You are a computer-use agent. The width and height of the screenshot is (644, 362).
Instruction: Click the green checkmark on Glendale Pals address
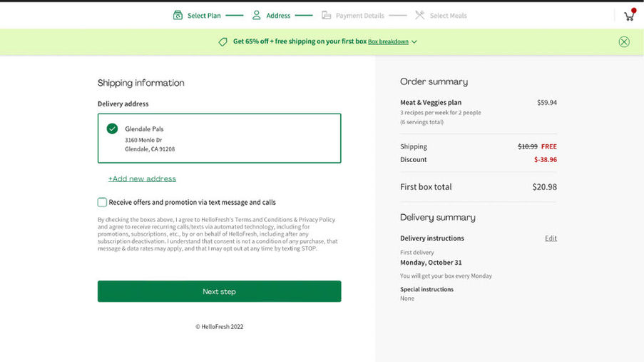coord(112,129)
